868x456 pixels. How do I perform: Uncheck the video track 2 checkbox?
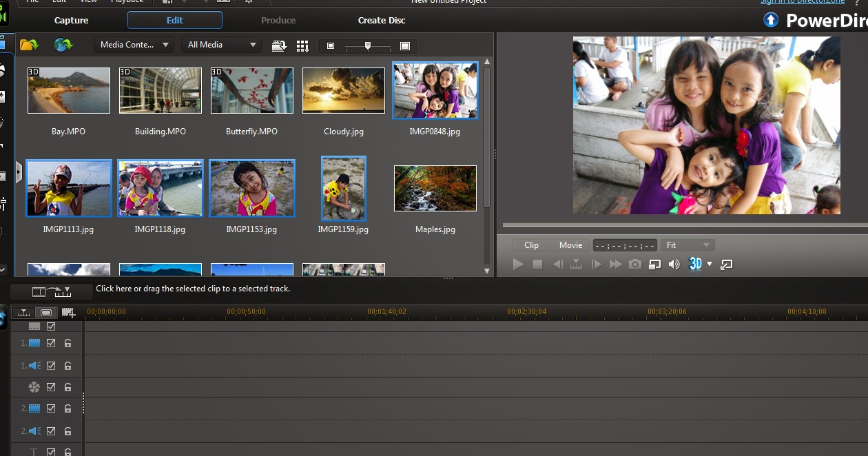pos(51,408)
